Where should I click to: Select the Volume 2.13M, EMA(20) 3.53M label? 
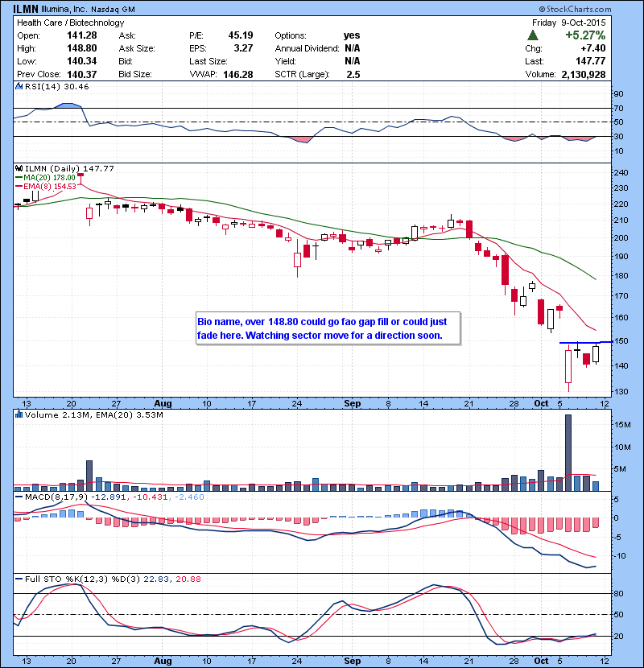(93, 415)
